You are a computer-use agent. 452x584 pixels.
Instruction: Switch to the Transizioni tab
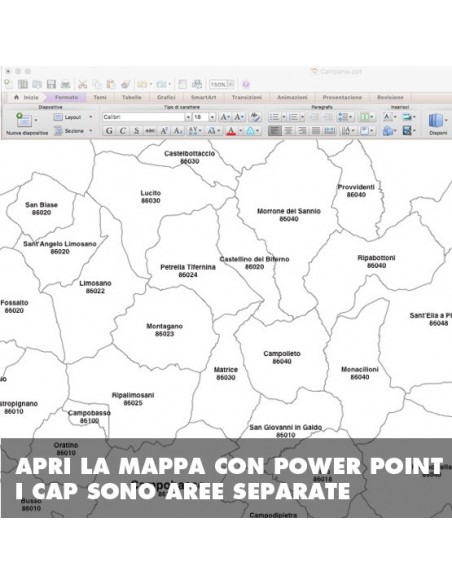pos(246,98)
